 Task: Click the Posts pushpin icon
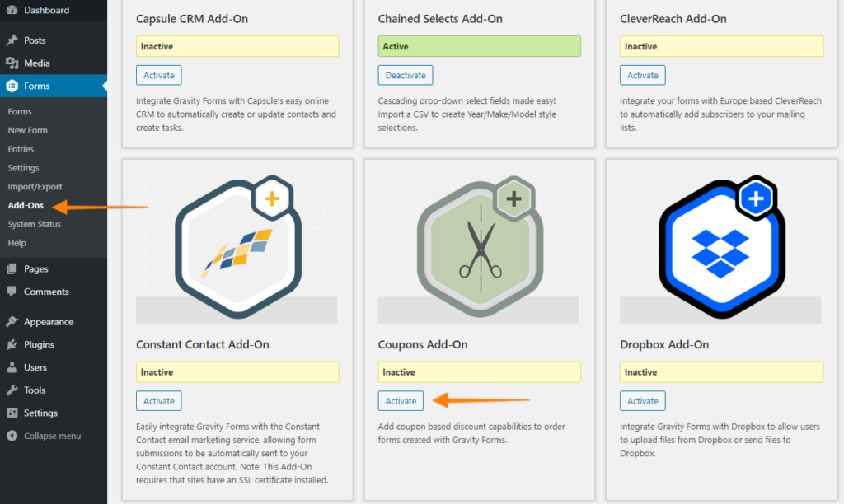pos(12,40)
